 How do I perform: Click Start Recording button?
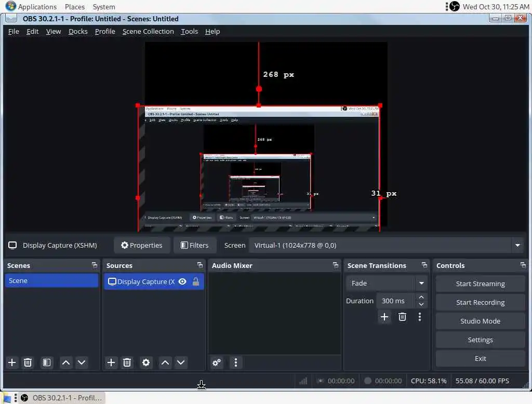[x=480, y=303]
